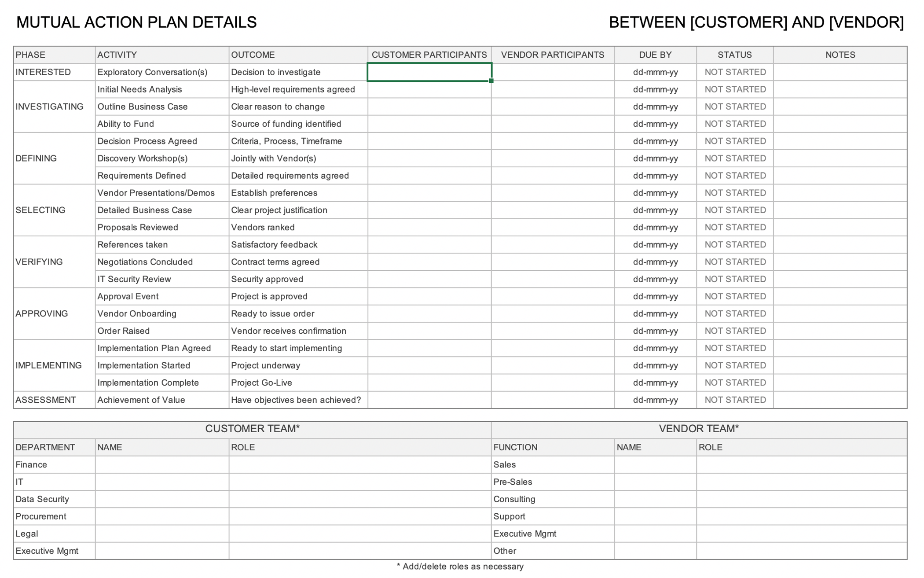Select the Name cell for Finance department
The image size is (924, 578).
click(x=162, y=465)
